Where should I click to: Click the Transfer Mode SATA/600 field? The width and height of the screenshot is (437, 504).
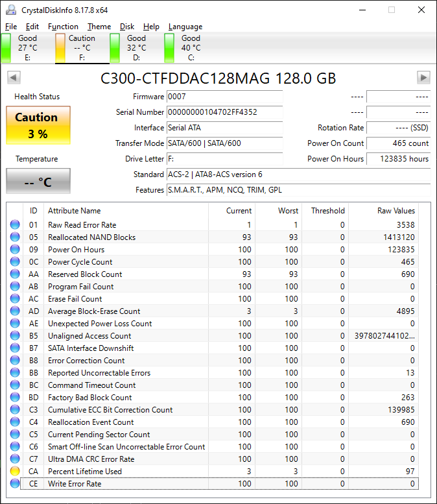pyautogui.click(x=224, y=143)
